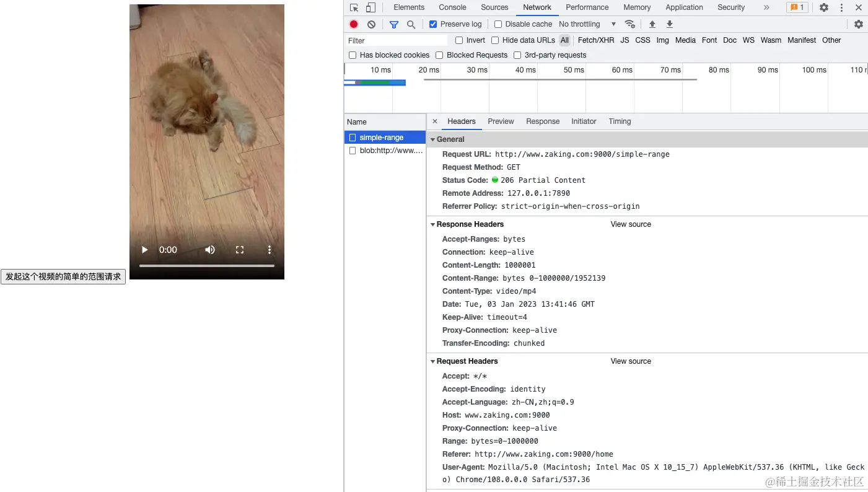The height and width of the screenshot is (492, 868).
Task: Check Has blocked cookies checkbox
Action: [x=353, y=55]
